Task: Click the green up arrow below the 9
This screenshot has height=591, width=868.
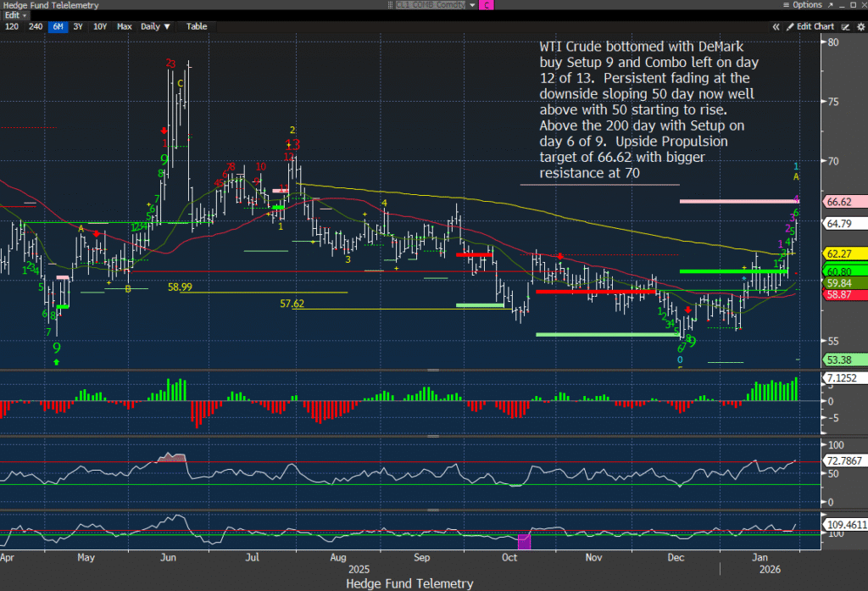Action: 57,363
